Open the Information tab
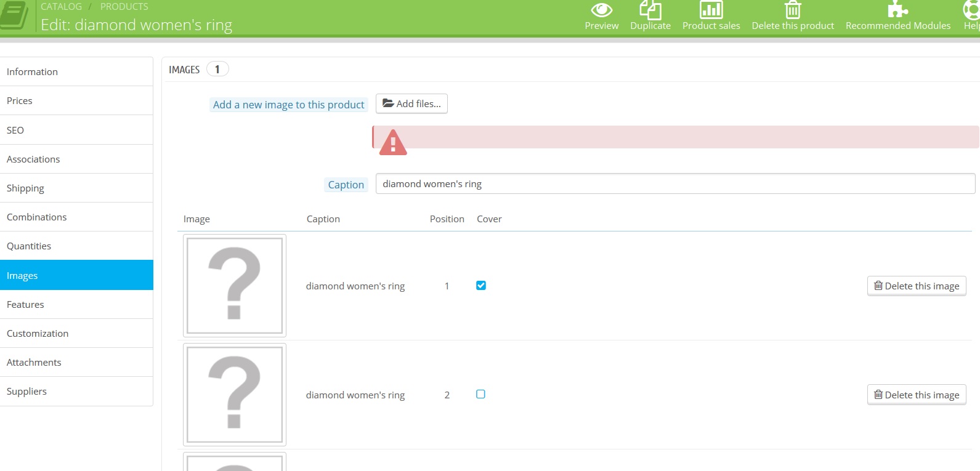The height and width of the screenshot is (471, 980). coord(76,71)
